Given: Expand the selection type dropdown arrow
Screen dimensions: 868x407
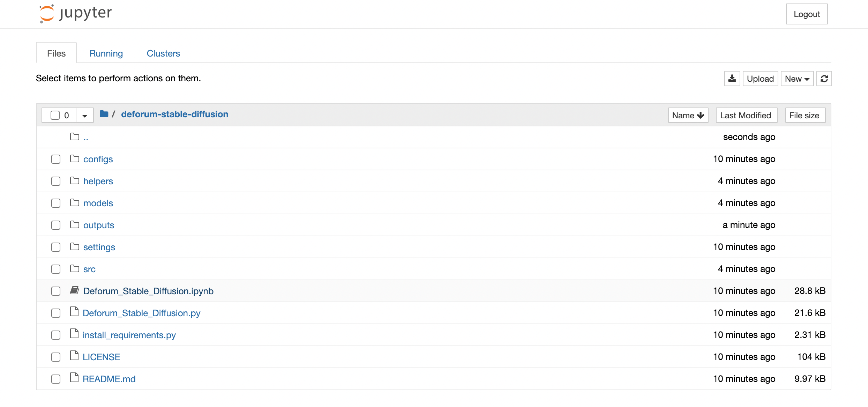Looking at the screenshot, I should [x=84, y=116].
